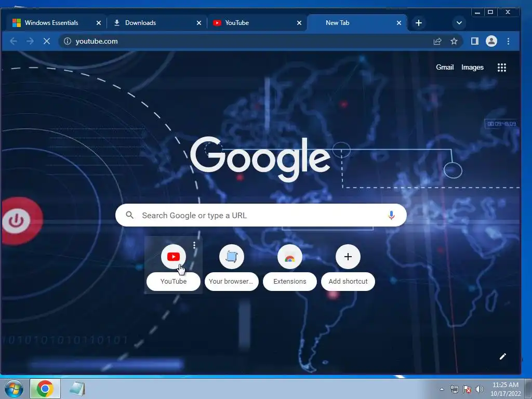Screen dimensions: 532x399
Task: View site information icon in address bar
Action: tap(68, 41)
